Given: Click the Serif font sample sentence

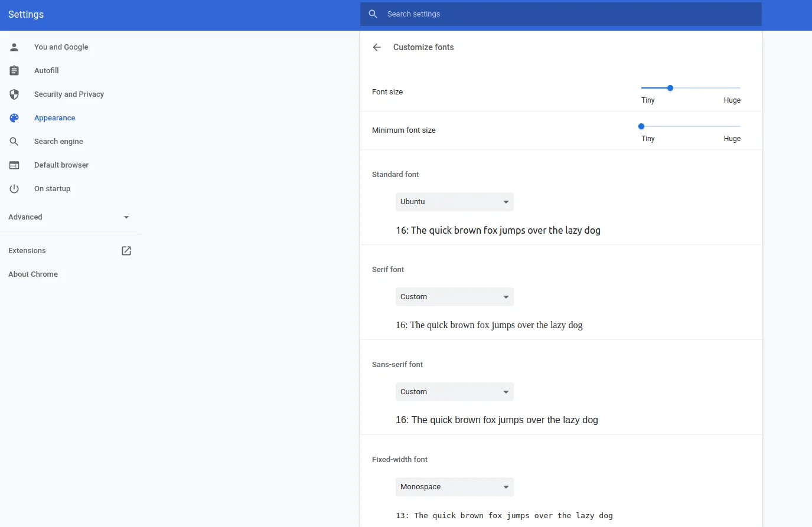Looking at the screenshot, I should 489,325.
